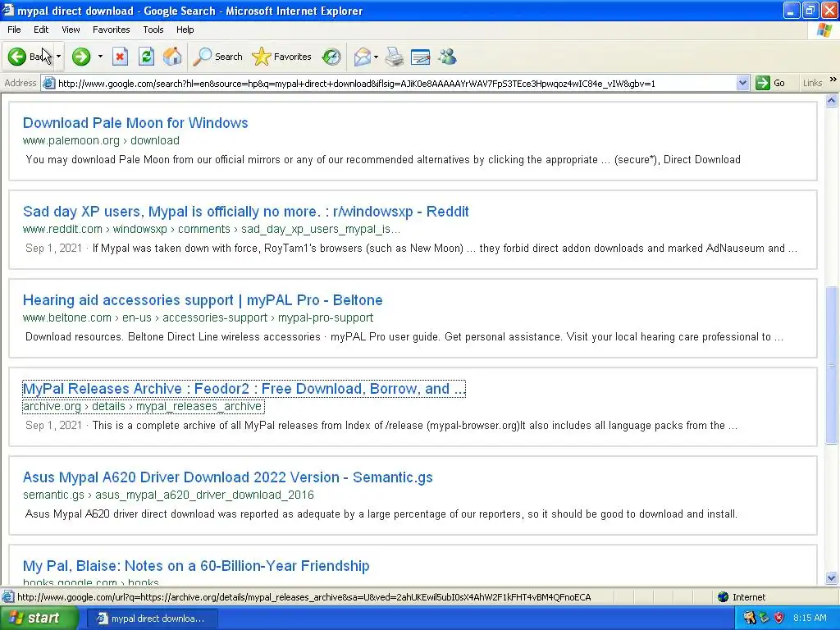Click the Refresh page icon
The width and height of the screenshot is (840, 630).
pos(146,57)
